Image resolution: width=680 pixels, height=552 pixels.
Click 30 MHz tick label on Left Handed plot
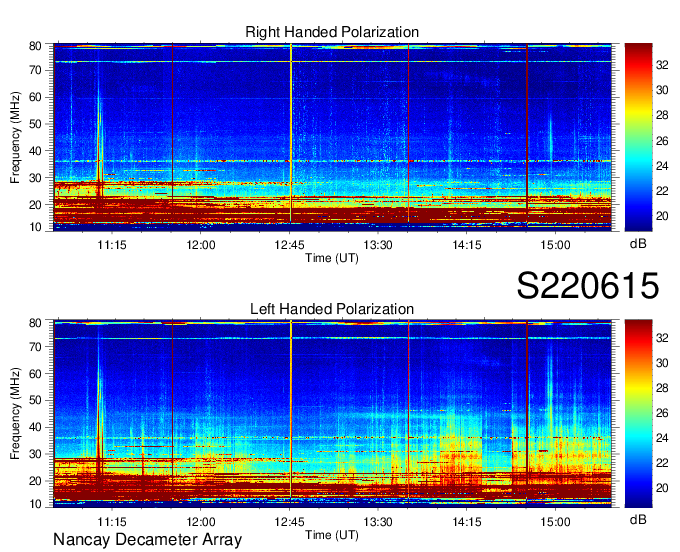[x=35, y=454]
